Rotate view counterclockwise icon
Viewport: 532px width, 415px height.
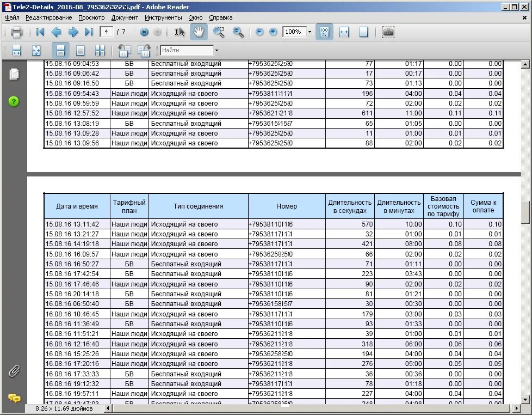pyautogui.click(x=124, y=51)
